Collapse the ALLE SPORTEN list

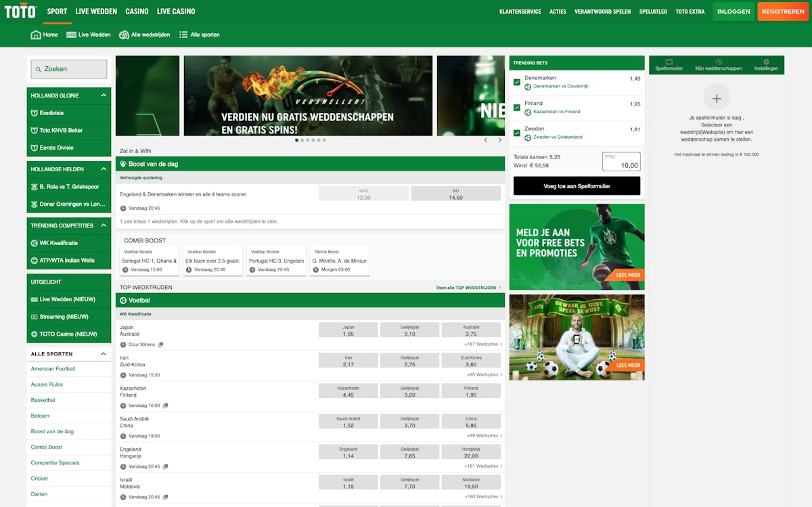pos(103,353)
